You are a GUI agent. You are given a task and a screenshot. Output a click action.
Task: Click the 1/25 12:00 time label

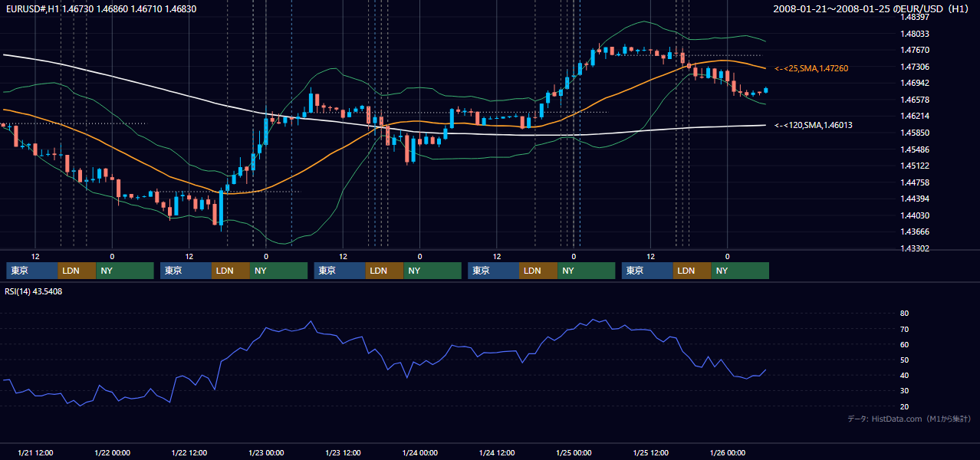click(x=650, y=452)
